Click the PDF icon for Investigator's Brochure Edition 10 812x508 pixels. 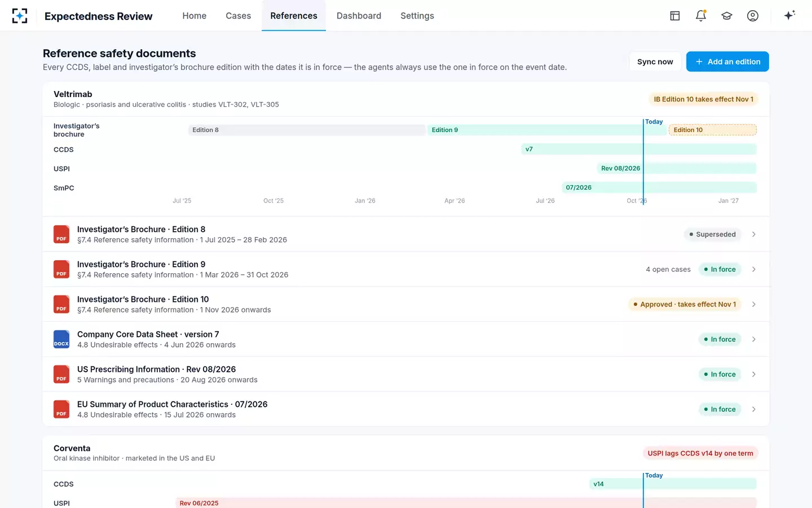coord(61,304)
